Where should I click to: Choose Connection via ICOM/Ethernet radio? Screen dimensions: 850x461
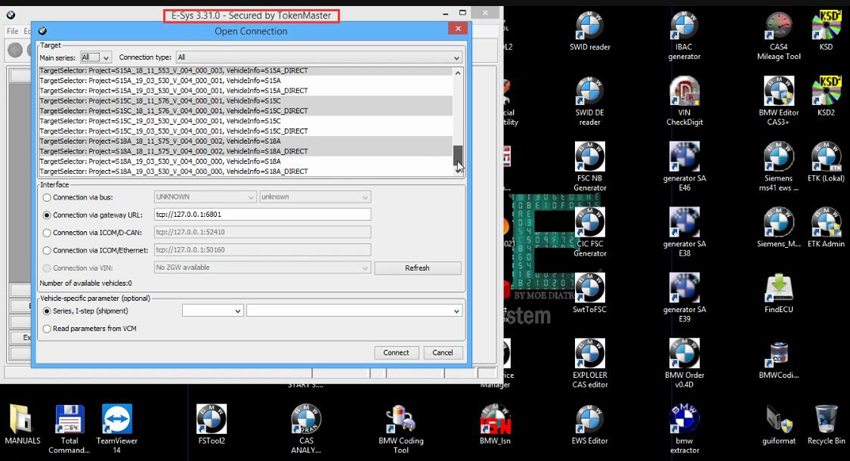(x=47, y=251)
